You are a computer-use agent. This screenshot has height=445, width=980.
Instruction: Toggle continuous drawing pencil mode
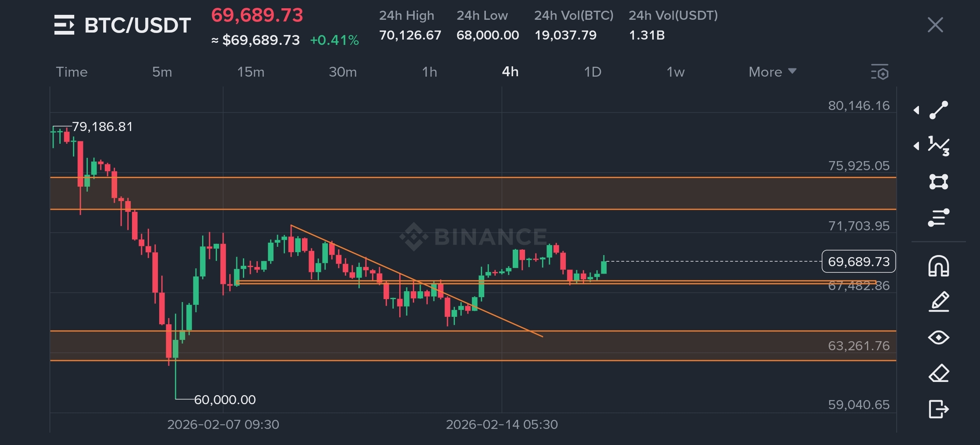(939, 302)
